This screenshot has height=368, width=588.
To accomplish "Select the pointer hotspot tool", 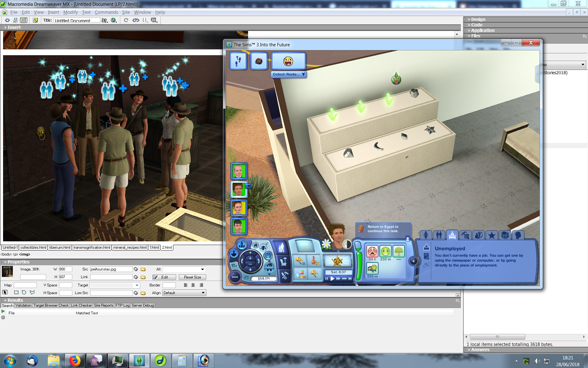I will click(5, 292).
